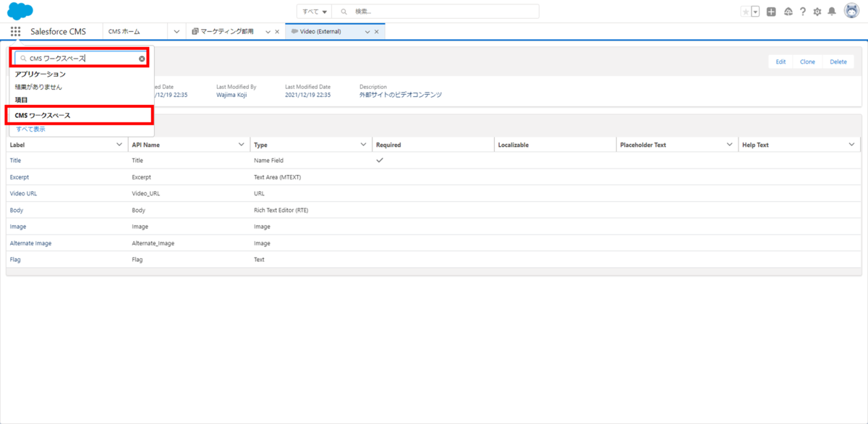Click the 外部サイトのビデオコンテンツ description text
Screen dimensions: 868x424
(401, 95)
